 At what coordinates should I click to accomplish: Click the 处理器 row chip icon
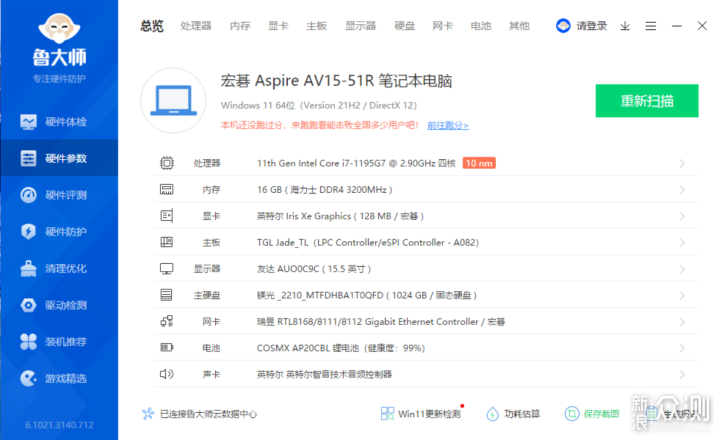167,163
